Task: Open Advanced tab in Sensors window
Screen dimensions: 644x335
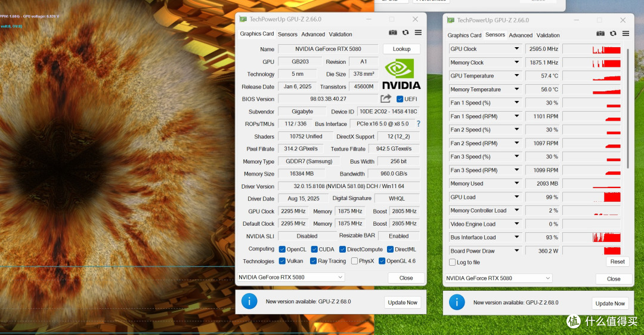Action: coord(521,35)
